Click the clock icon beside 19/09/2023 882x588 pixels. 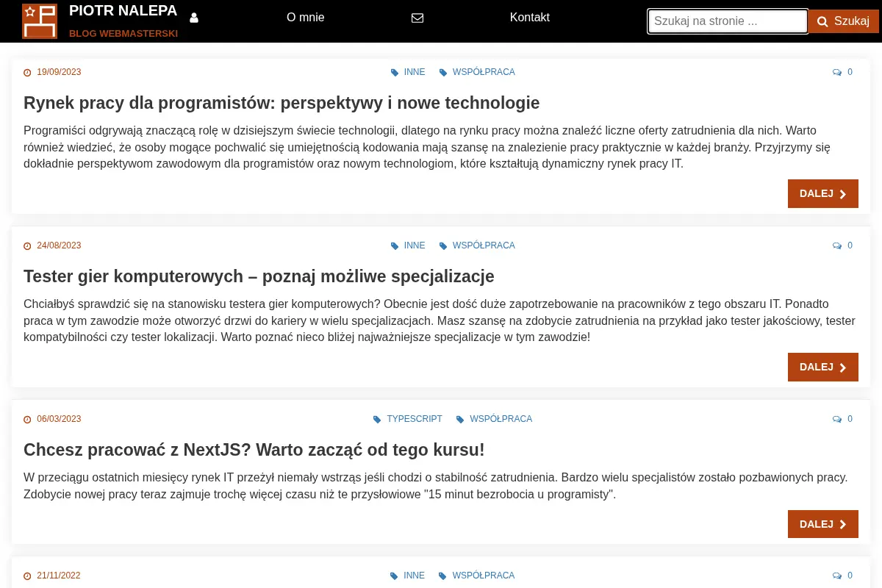(28, 72)
